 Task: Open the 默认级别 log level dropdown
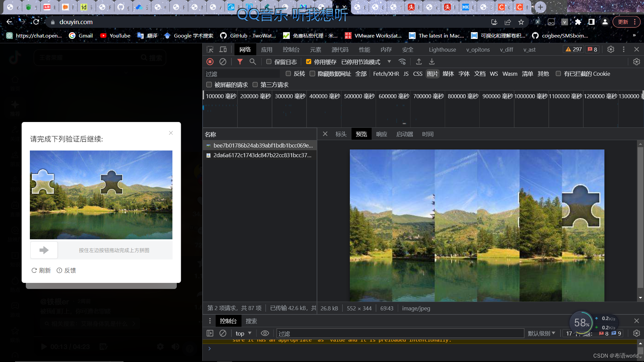click(541, 334)
